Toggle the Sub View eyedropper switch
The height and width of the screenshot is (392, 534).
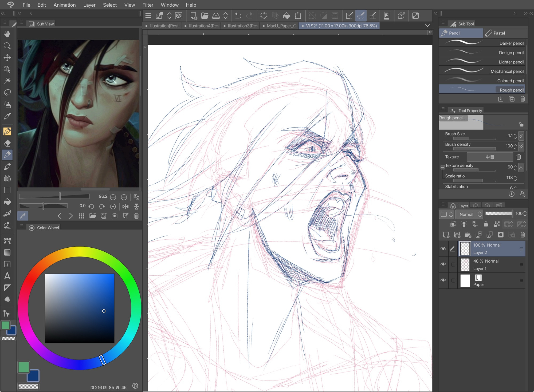pyautogui.click(x=23, y=216)
